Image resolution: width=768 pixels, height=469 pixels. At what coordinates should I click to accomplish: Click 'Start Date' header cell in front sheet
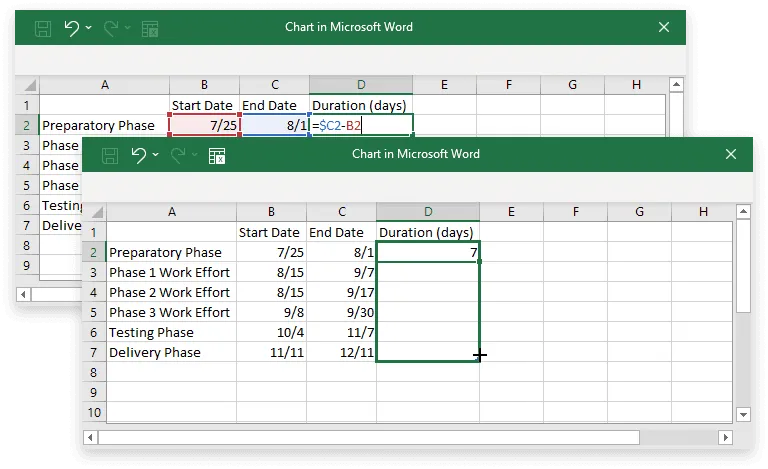click(x=271, y=232)
